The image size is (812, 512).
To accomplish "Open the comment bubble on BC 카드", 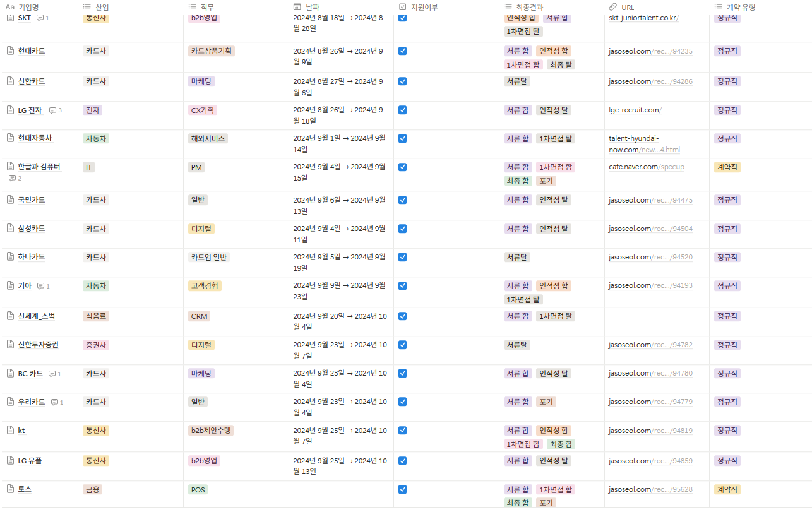I will click(55, 374).
